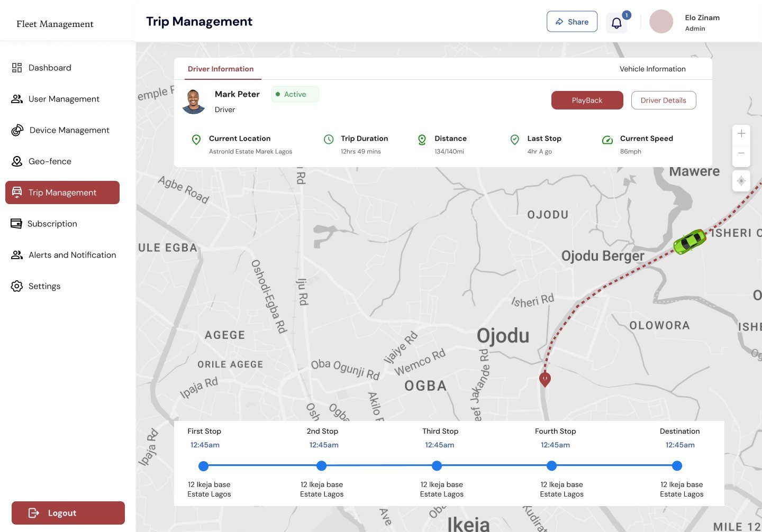Click the User Management people icon

point(17,99)
